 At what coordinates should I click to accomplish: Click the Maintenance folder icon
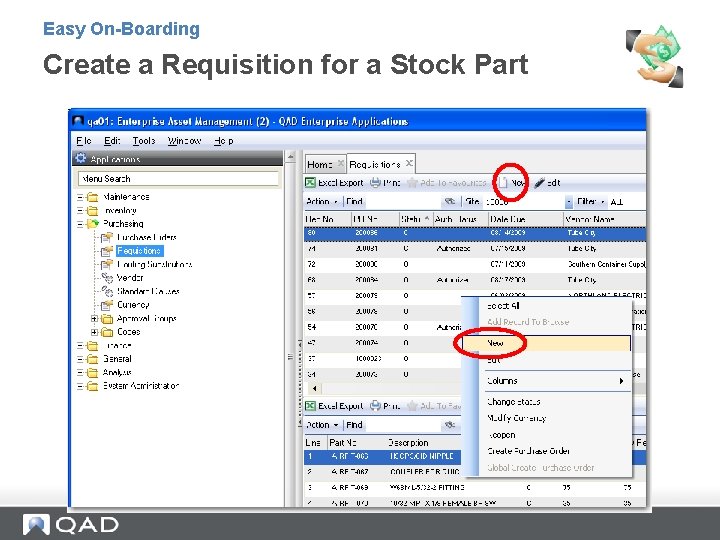(x=93, y=197)
